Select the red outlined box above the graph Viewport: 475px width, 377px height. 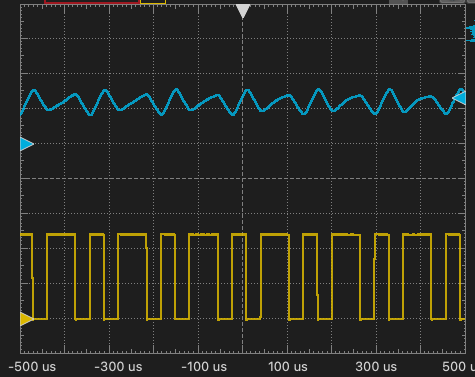coord(92,2)
